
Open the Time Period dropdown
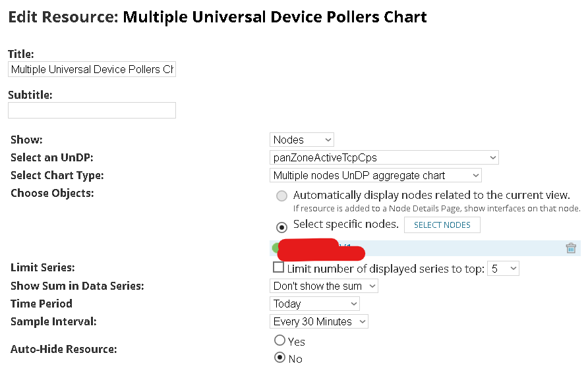315,304
